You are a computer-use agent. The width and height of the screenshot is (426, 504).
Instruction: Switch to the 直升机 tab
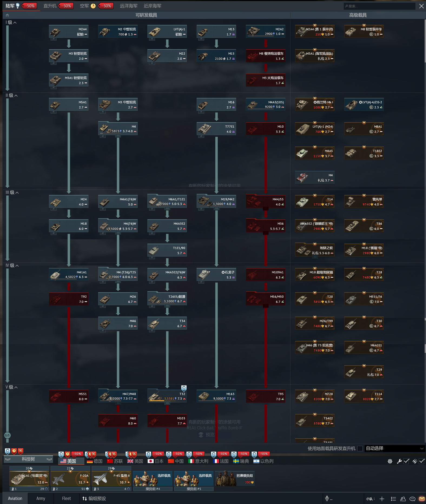pyautogui.click(x=50, y=6)
